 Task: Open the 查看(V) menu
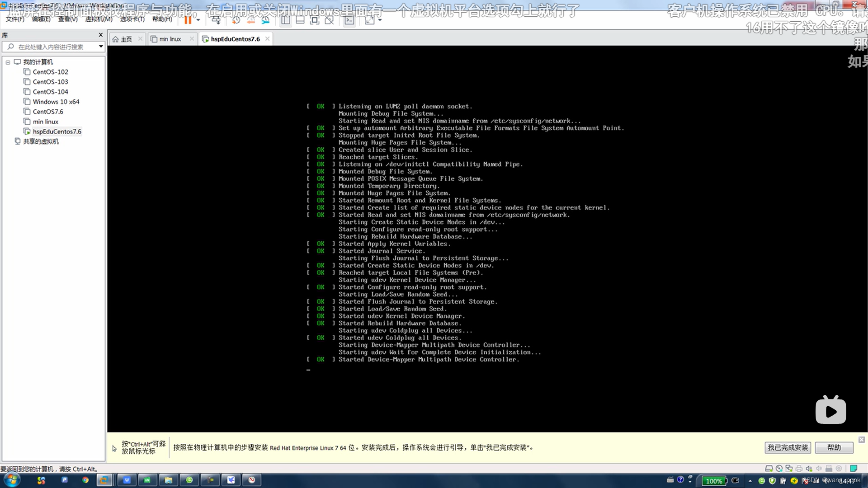click(68, 19)
